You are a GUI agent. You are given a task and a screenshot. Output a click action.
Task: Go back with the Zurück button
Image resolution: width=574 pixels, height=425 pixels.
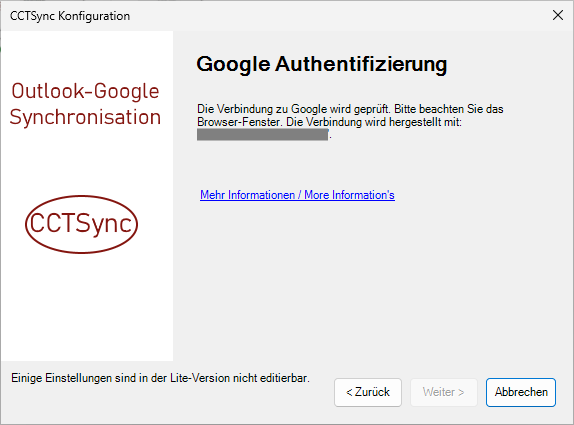click(368, 392)
